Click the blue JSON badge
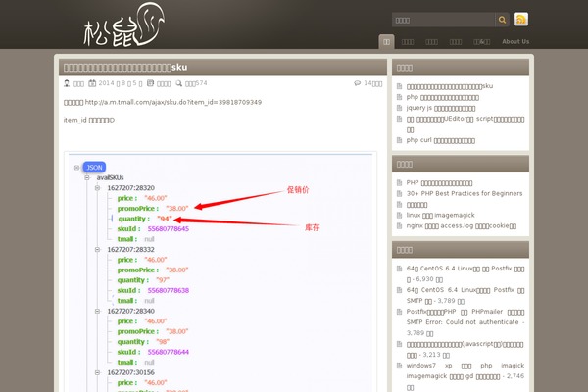The width and height of the screenshot is (588, 392). coord(94,168)
